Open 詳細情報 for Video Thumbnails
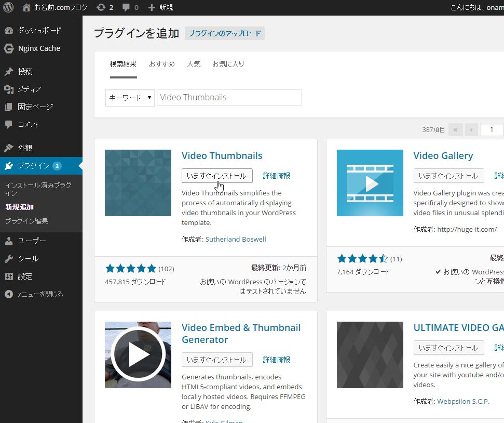This screenshot has width=504, height=423. (277, 176)
